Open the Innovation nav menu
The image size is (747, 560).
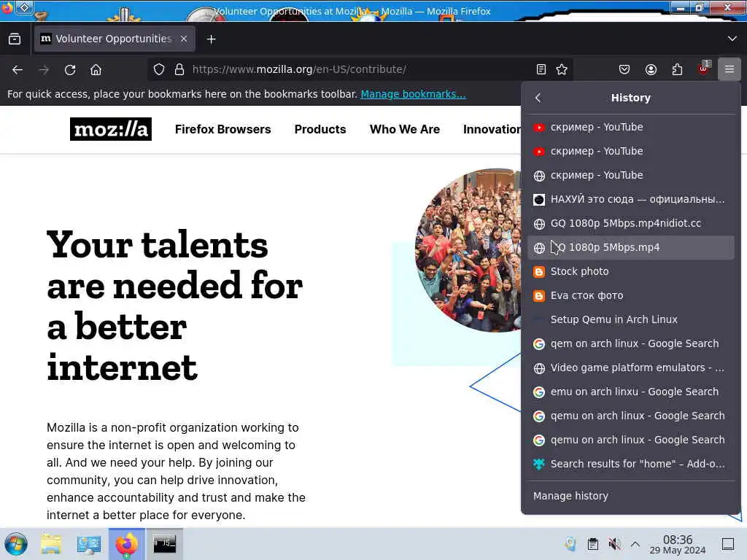coord(492,130)
